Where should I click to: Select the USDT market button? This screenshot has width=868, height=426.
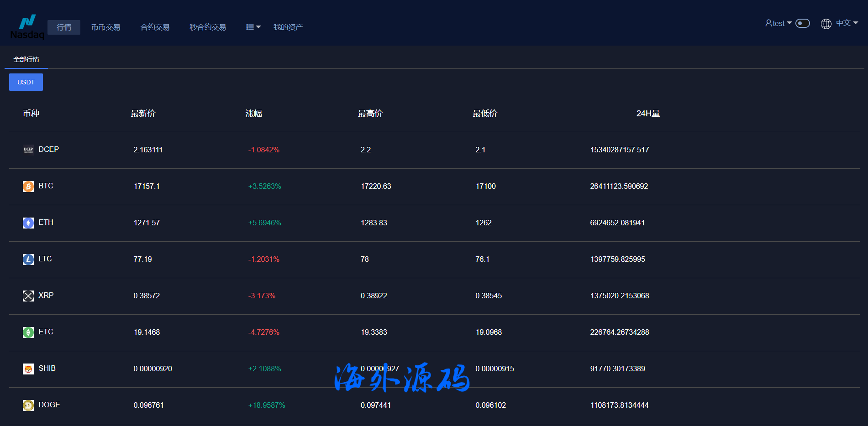coord(26,82)
